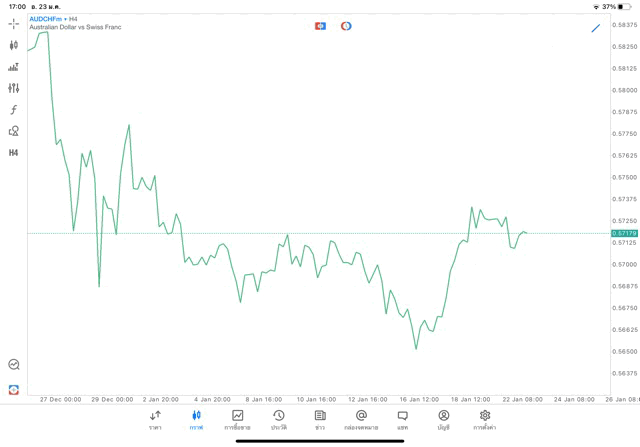640x447 pixels.
Task: Select the crosshair tool in left toolbar
Action: [14, 23]
